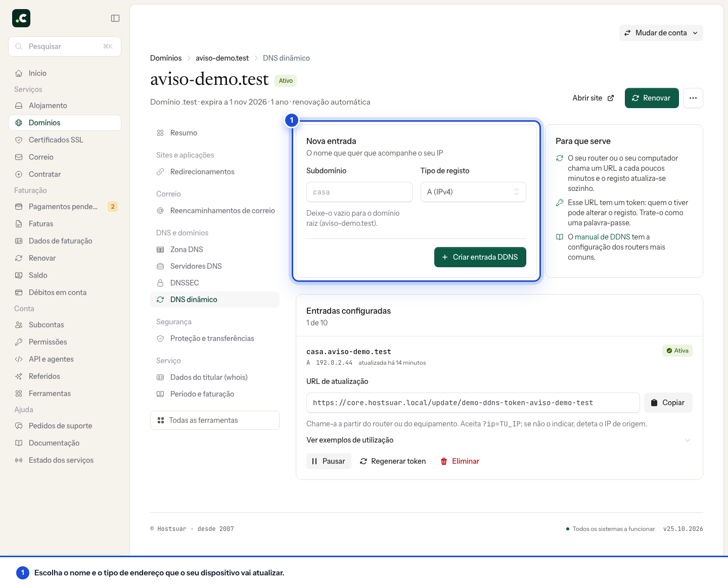Click the Pesquisar search box
The height and width of the screenshot is (588, 728).
(x=65, y=46)
